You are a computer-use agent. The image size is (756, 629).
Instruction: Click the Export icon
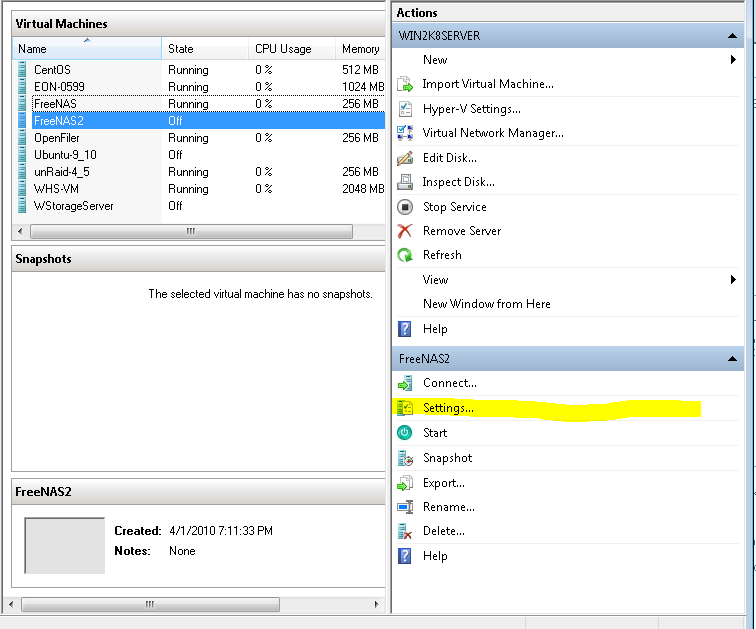pyautogui.click(x=405, y=483)
